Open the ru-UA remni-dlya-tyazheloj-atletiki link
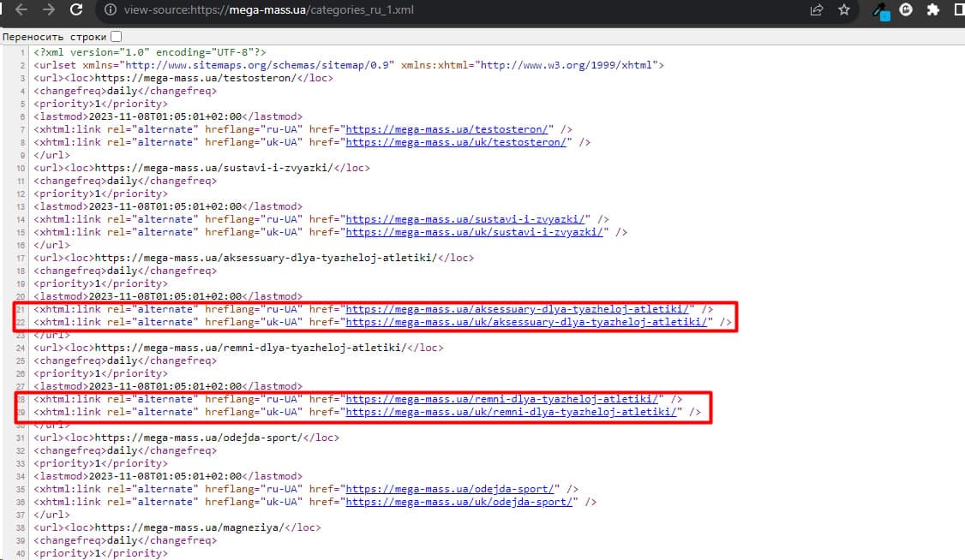Image resolution: width=965 pixels, height=560 pixels. tap(501, 399)
